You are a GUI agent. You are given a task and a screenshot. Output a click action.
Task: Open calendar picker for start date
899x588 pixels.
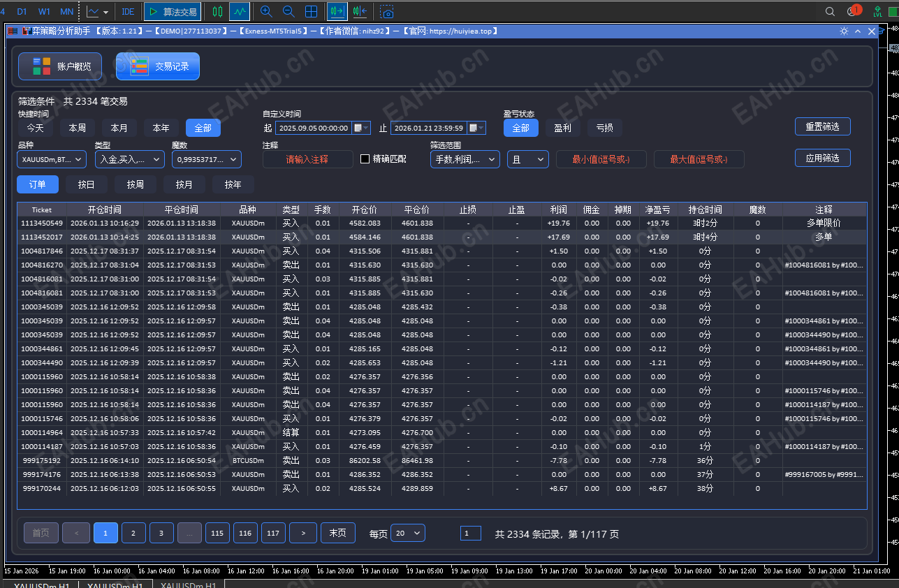point(361,128)
